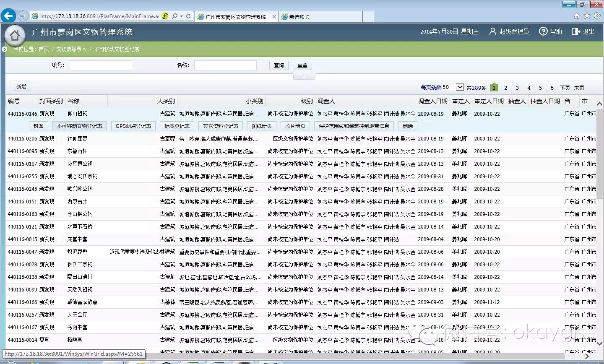The height and width of the screenshot is (364, 604).
Task: Click the 编号 input field
Action: pos(101,65)
